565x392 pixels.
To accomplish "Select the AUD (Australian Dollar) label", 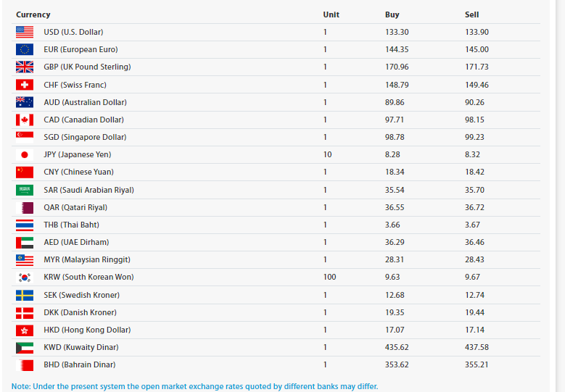I will pyautogui.click(x=85, y=102).
